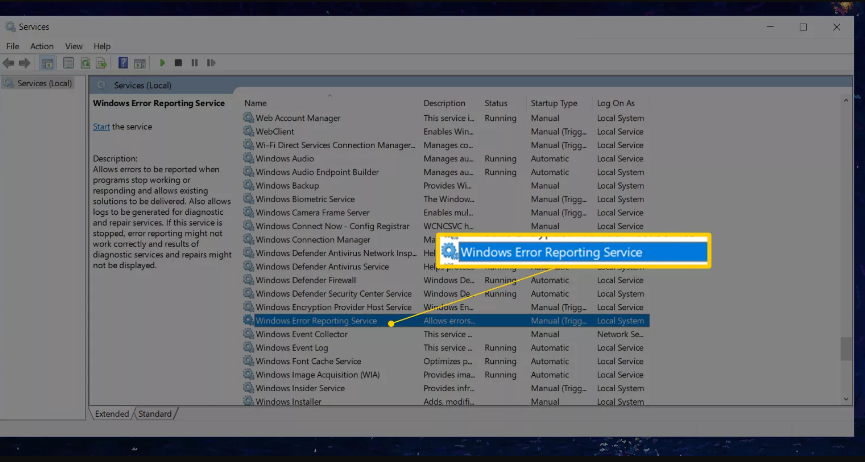The image size is (865, 462).
Task: Stop the service with the square icon
Action: pos(178,63)
